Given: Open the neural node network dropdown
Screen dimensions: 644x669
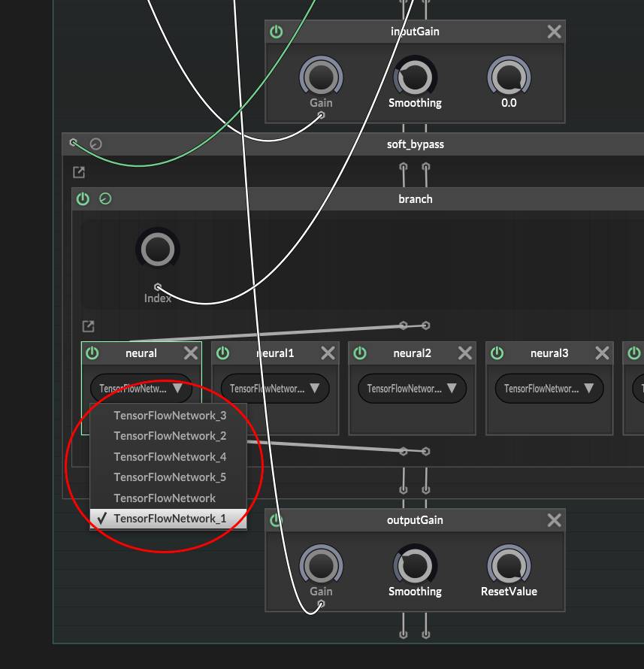Looking at the screenshot, I should click(x=141, y=389).
